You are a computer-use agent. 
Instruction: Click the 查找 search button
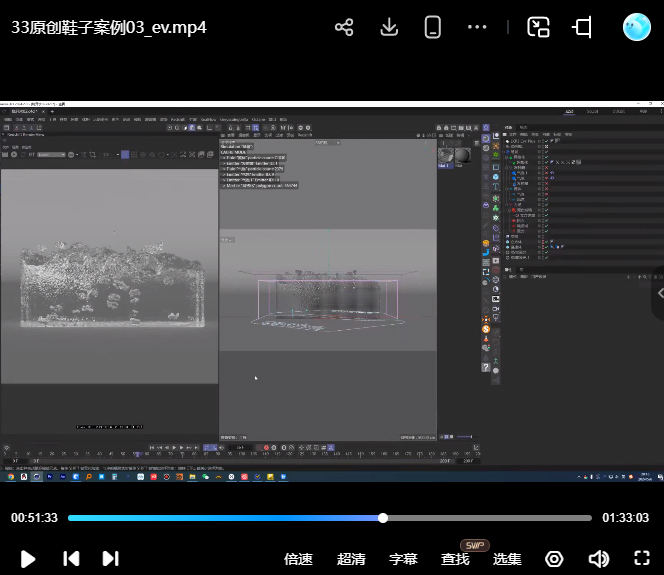pyautogui.click(x=455, y=559)
